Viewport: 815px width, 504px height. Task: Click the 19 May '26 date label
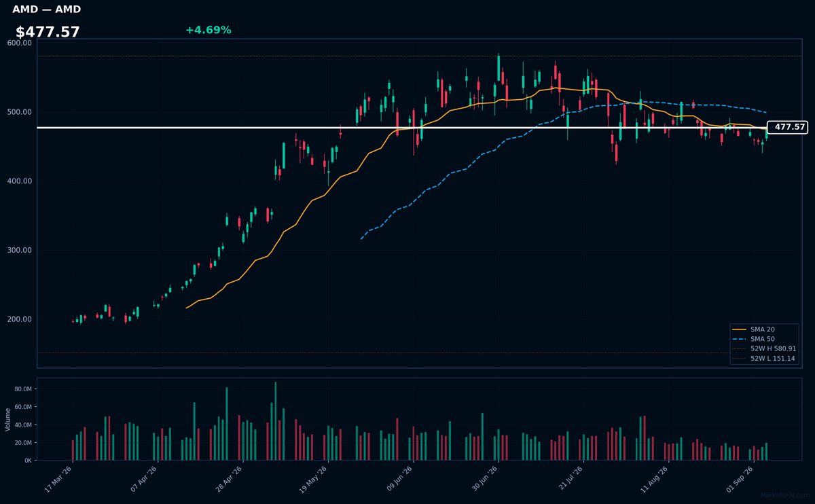314,479
